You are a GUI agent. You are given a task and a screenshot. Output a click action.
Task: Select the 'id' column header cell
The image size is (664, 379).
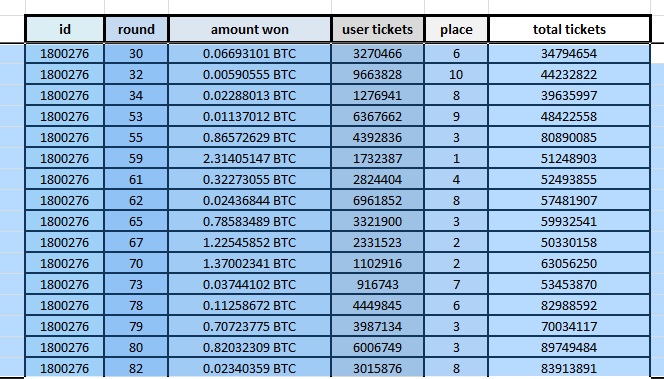point(64,29)
